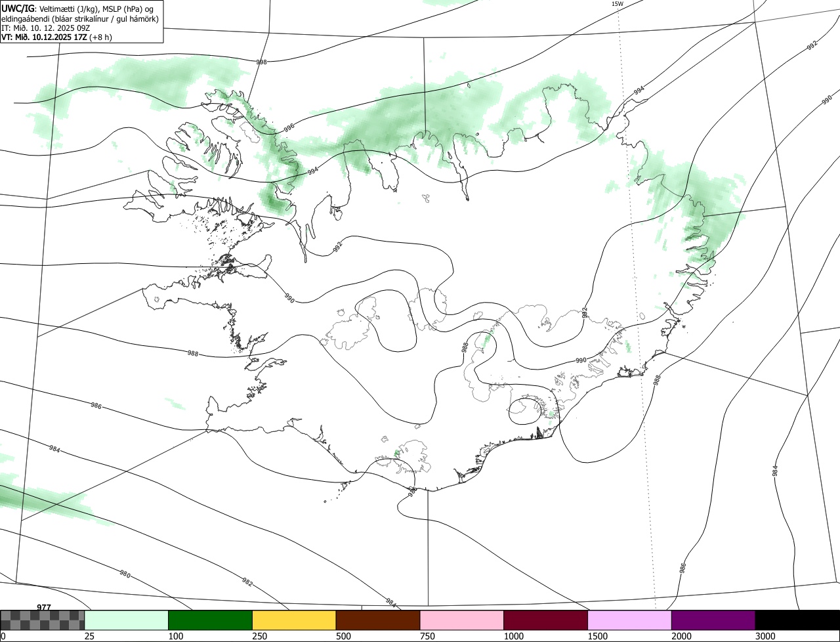
Task: Click the '250' legend scale value
Action: pos(260,636)
